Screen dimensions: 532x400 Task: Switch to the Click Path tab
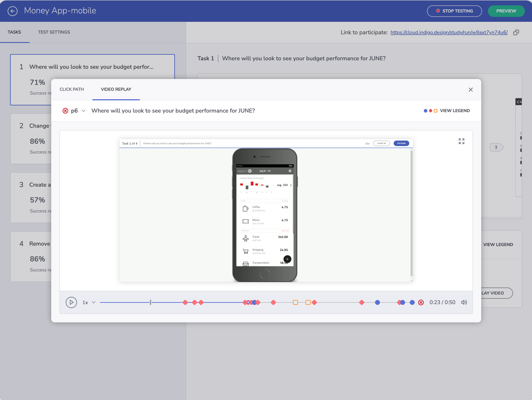(72, 89)
